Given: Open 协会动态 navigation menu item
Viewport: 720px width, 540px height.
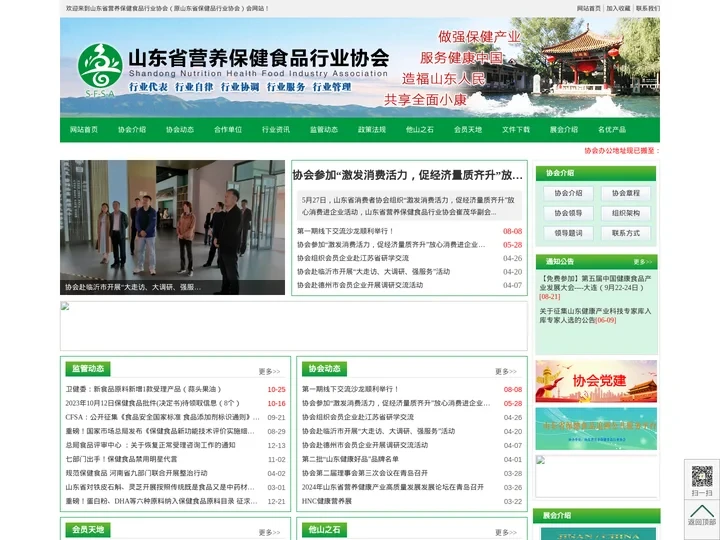Looking at the screenshot, I should 180,129.
